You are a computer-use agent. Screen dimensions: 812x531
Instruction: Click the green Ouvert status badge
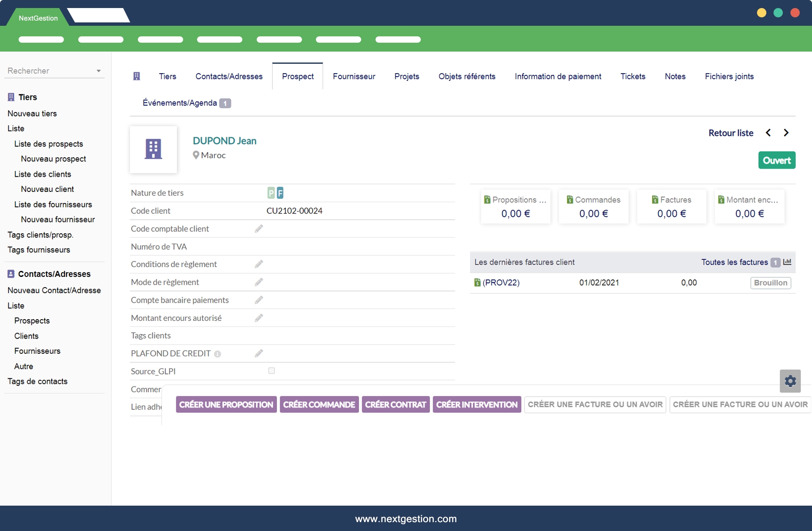776,160
